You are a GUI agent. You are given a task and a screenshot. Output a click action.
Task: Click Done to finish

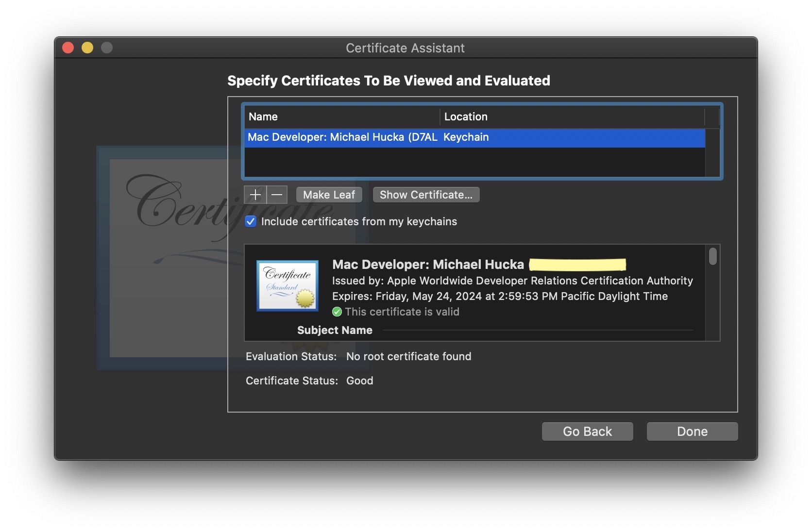point(692,432)
